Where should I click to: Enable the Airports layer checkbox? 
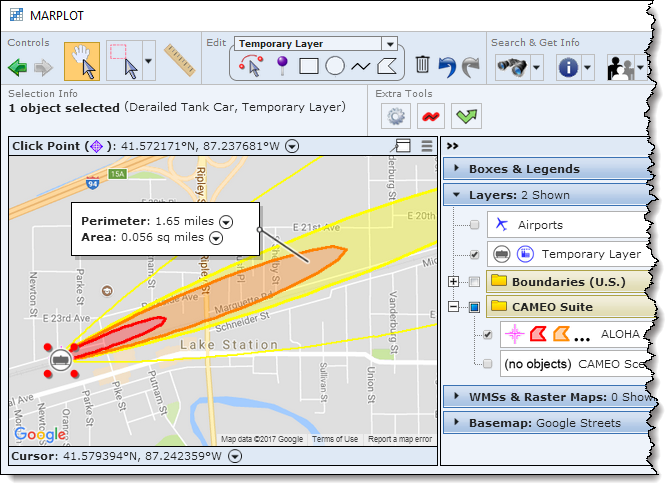click(x=474, y=226)
